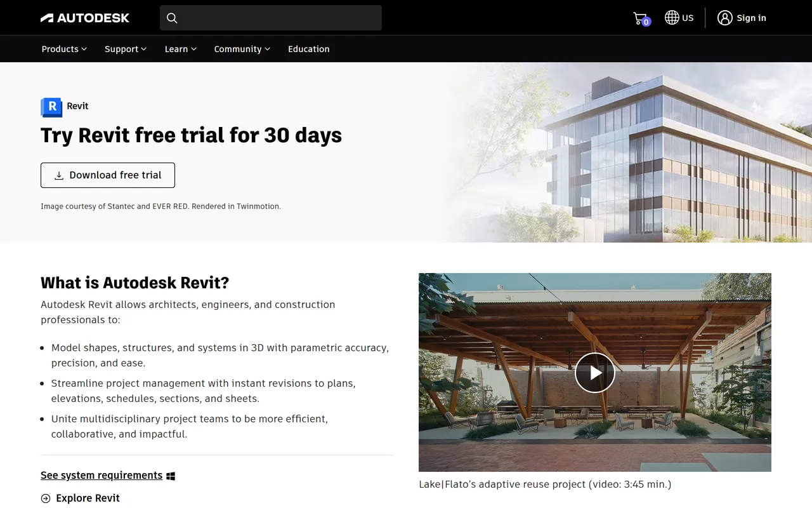Click the 'What is Autodesk Revit?' heading
Screen dimensions: 812x508
pos(135,283)
